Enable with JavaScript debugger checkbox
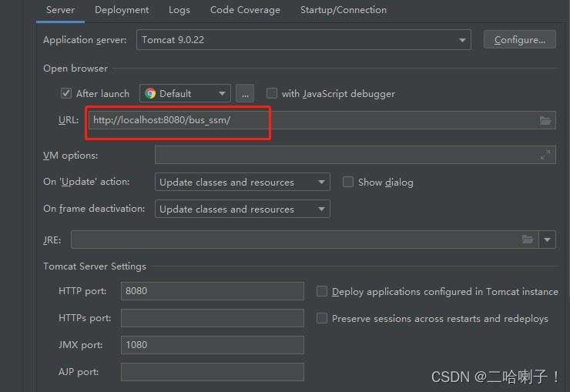 click(x=272, y=93)
